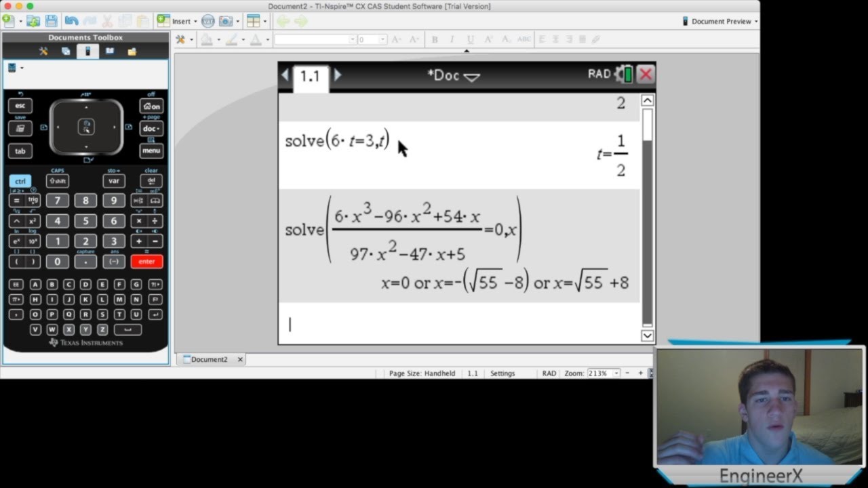Click the catalog book key
The height and width of the screenshot is (488, 868).
155,201
